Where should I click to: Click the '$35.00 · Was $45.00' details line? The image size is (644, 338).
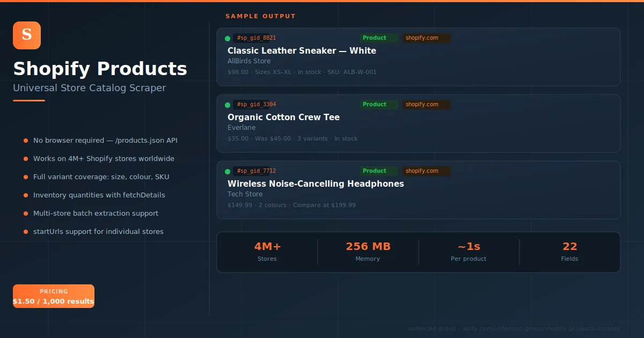pos(292,139)
